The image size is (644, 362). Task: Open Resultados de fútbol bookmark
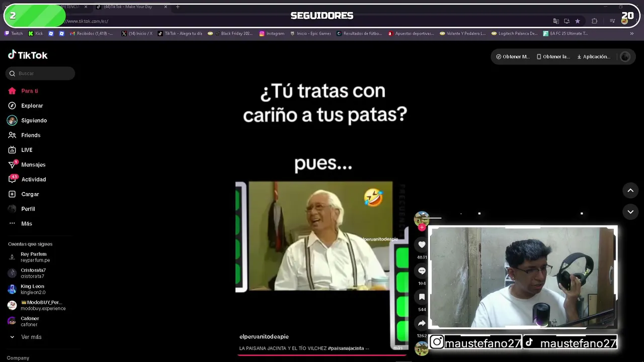[x=359, y=34]
